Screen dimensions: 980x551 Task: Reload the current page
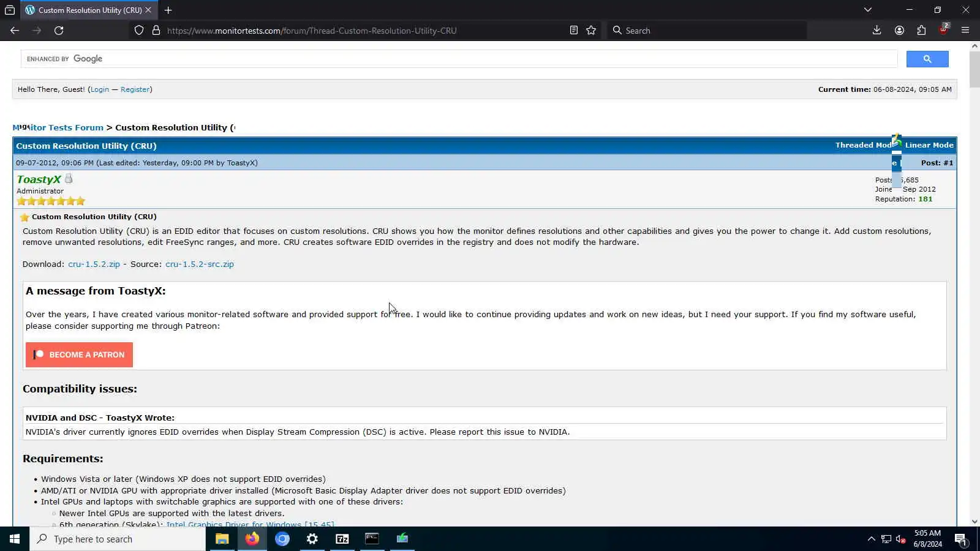tap(59, 31)
